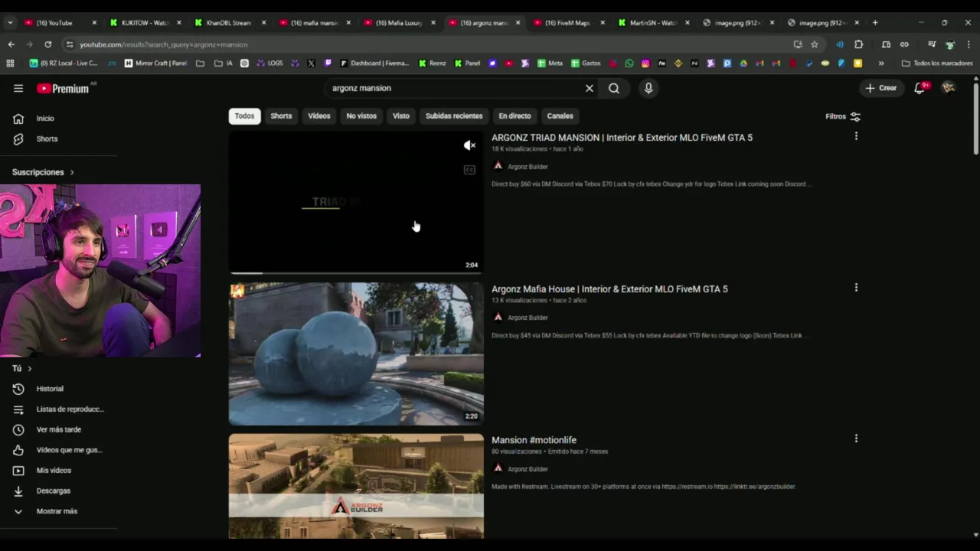Open the X (Twitter) bookmark icon
The image size is (980, 551).
coord(312,64)
